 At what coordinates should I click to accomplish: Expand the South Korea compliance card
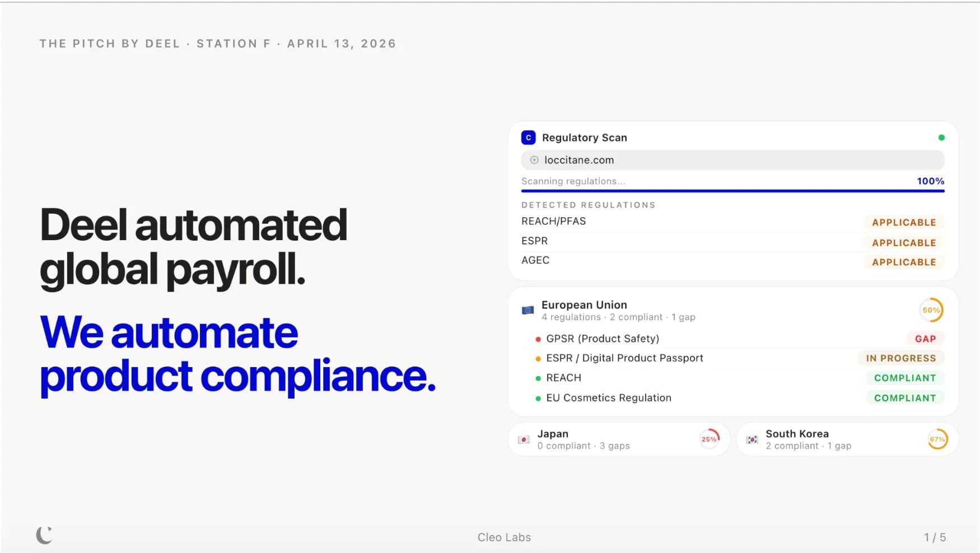pyautogui.click(x=846, y=439)
